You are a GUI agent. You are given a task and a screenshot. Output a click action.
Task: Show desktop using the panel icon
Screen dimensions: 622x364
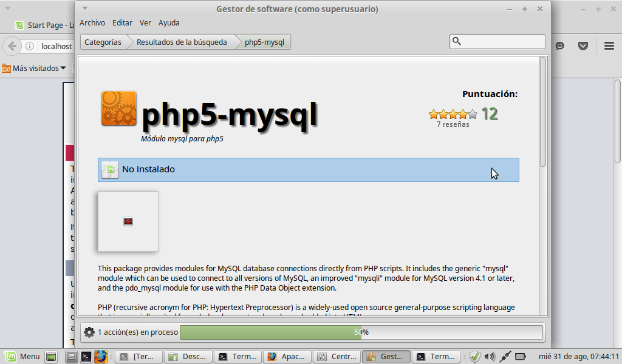52,357
